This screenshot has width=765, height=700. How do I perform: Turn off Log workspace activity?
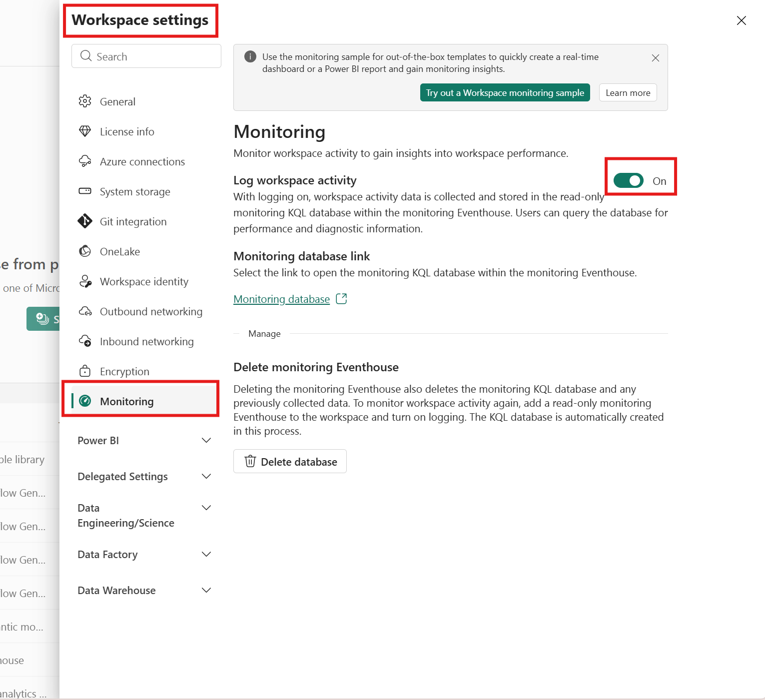[628, 181]
